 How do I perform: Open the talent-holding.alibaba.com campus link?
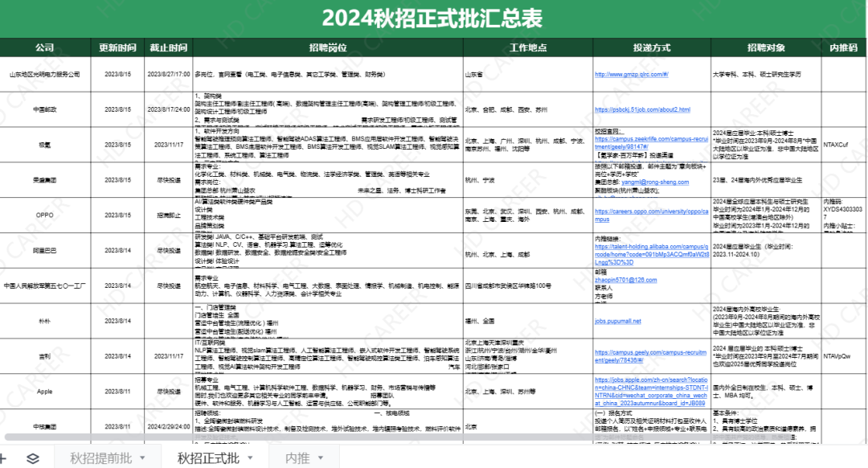click(x=652, y=254)
